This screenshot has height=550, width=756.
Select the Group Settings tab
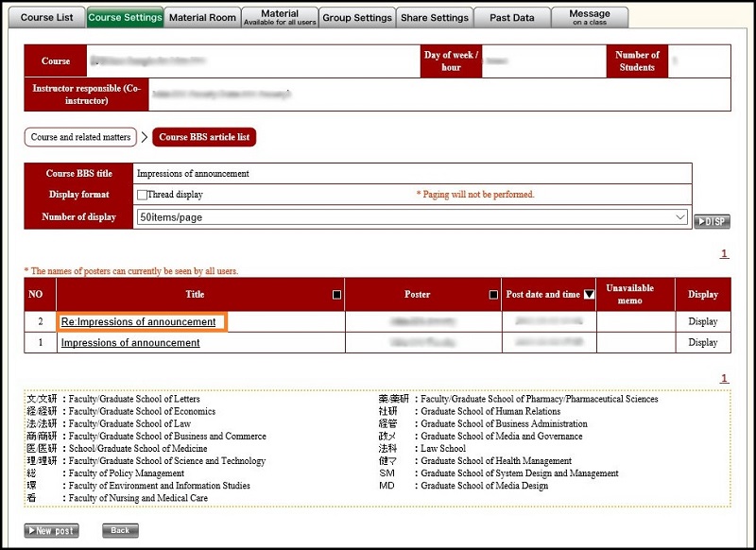357,17
